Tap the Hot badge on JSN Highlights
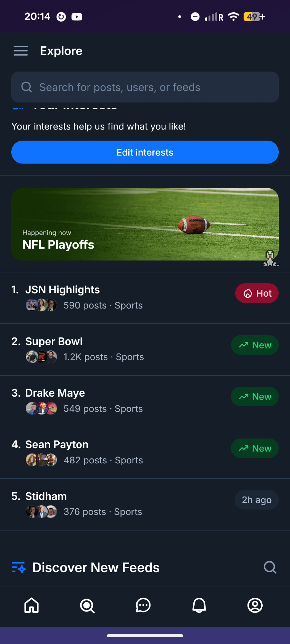This screenshot has height=644, width=290. pyautogui.click(x=257, y=293)
